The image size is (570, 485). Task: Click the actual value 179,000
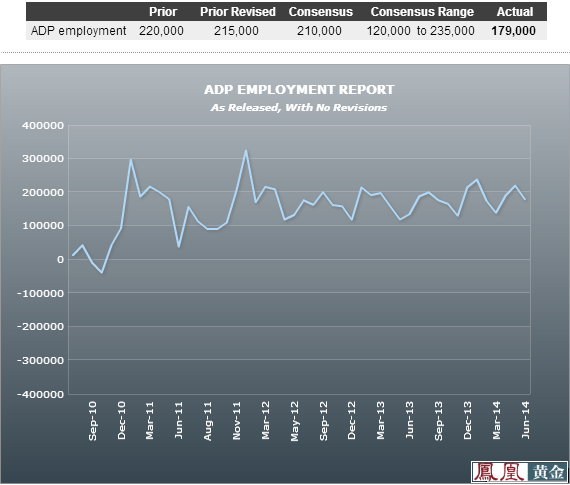[513, 31]
